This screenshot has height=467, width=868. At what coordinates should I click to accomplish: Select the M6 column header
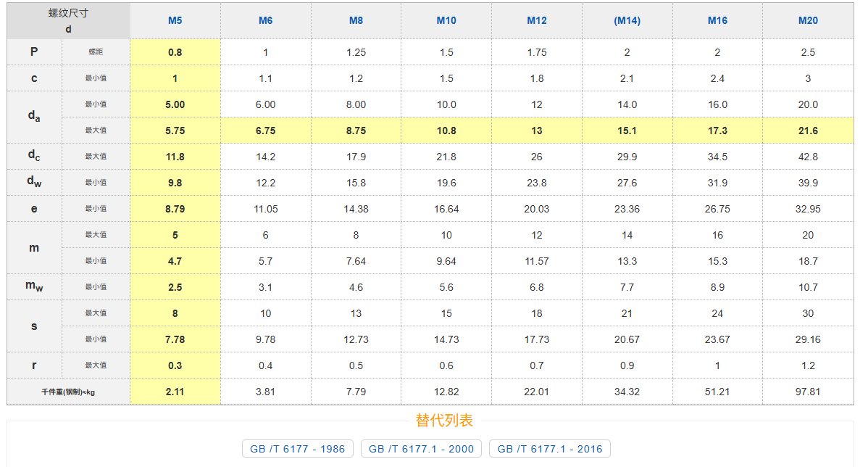[x=265, y=20]
